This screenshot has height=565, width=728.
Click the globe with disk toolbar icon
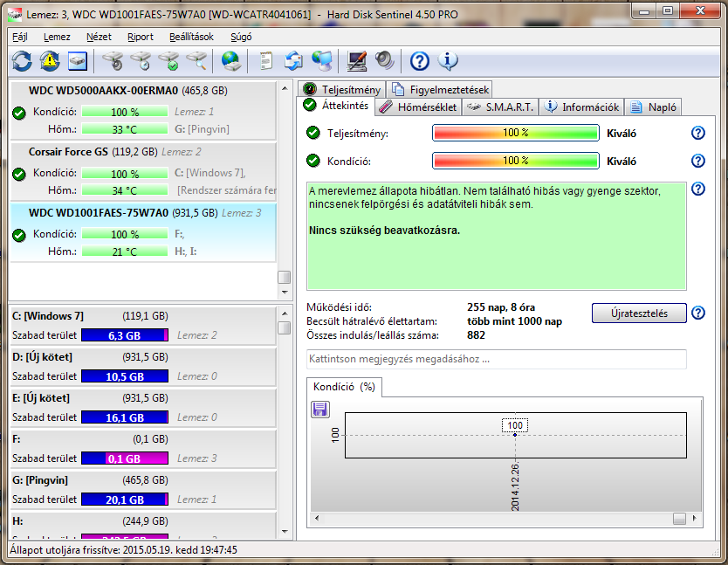click(x=231, y=61)
